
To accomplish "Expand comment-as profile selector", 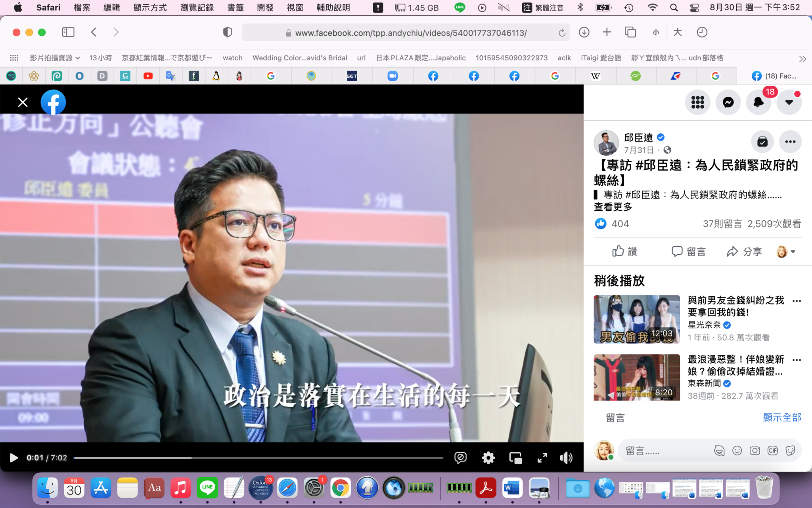I will point(786,251).
